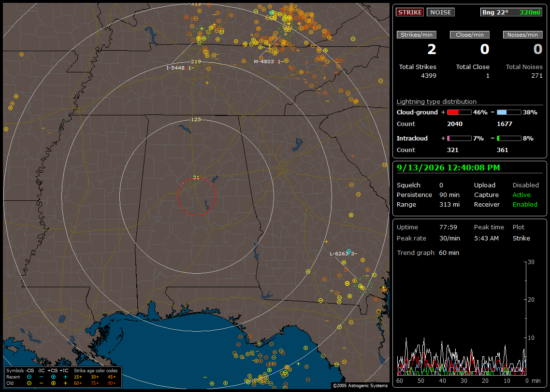Viewport: 550px width, 392px height.
Task: Click the red 31-mile range circle center
Action: pos(196,196)
